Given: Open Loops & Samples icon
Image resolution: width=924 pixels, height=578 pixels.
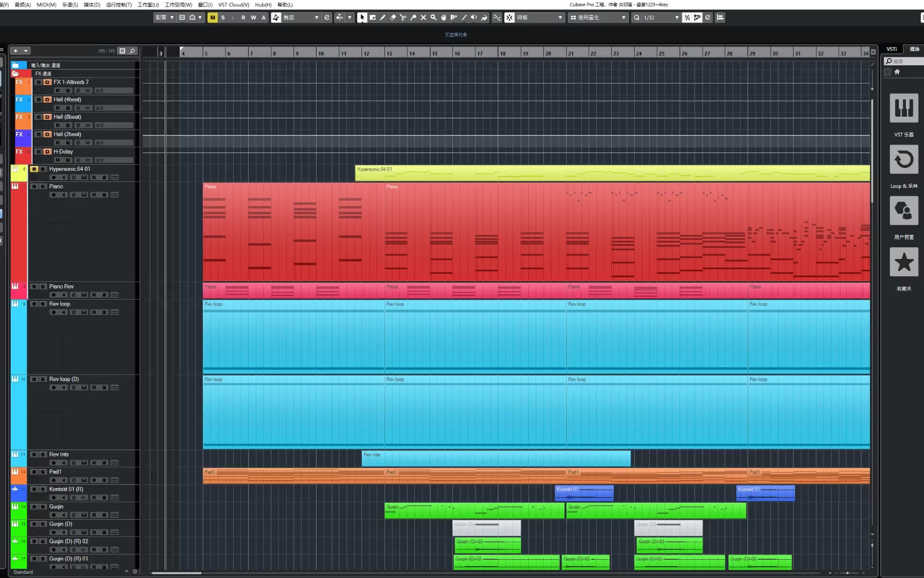Looking at the screenshot, I should point(904,159).
